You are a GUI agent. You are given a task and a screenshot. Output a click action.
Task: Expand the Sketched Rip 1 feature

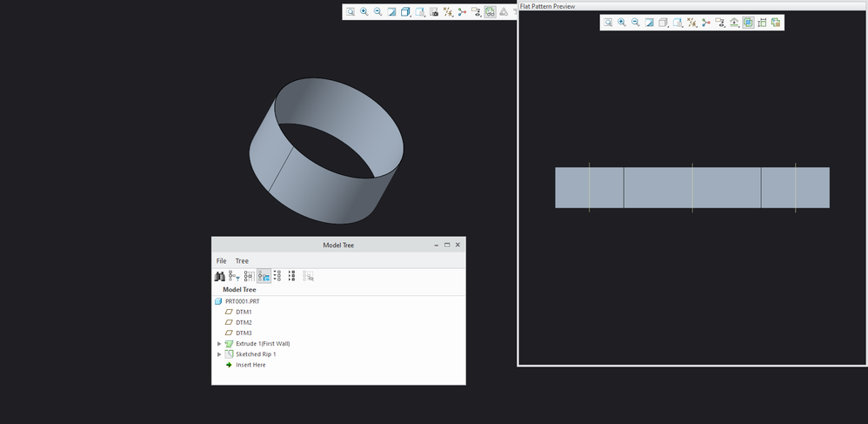[219, 354]
